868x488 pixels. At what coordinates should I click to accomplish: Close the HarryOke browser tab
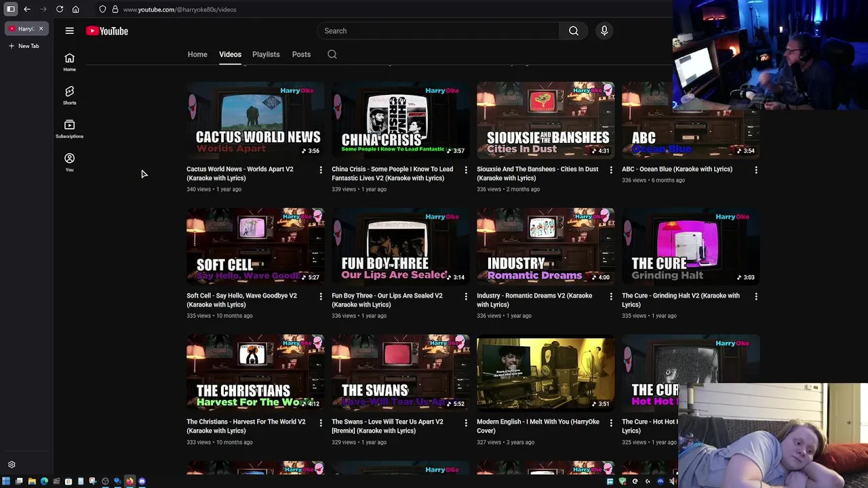[x=41, y=28]
